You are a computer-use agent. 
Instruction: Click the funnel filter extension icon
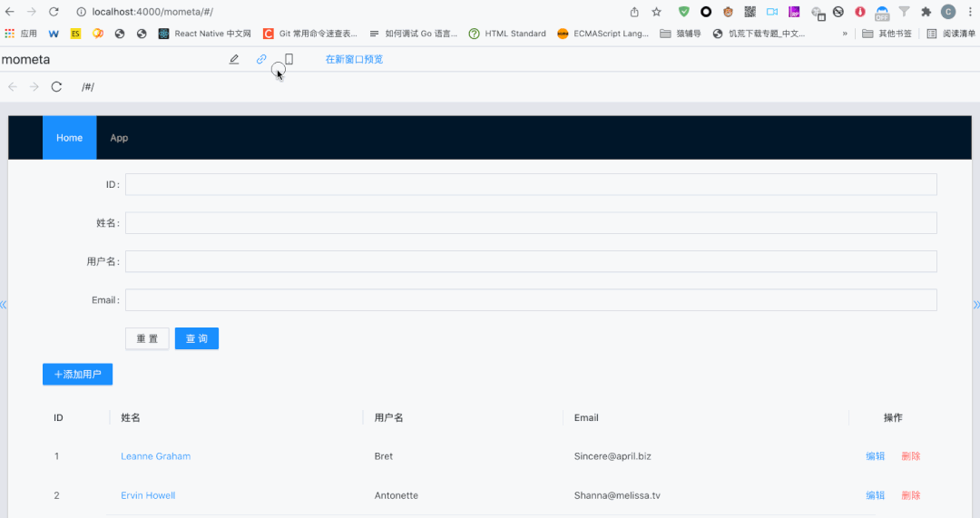[905, 12]
